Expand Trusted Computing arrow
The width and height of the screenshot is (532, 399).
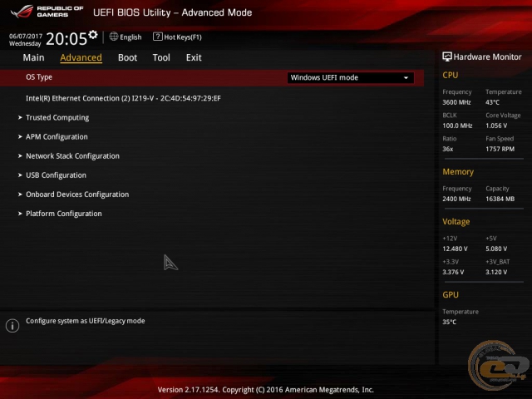[20, 117]
